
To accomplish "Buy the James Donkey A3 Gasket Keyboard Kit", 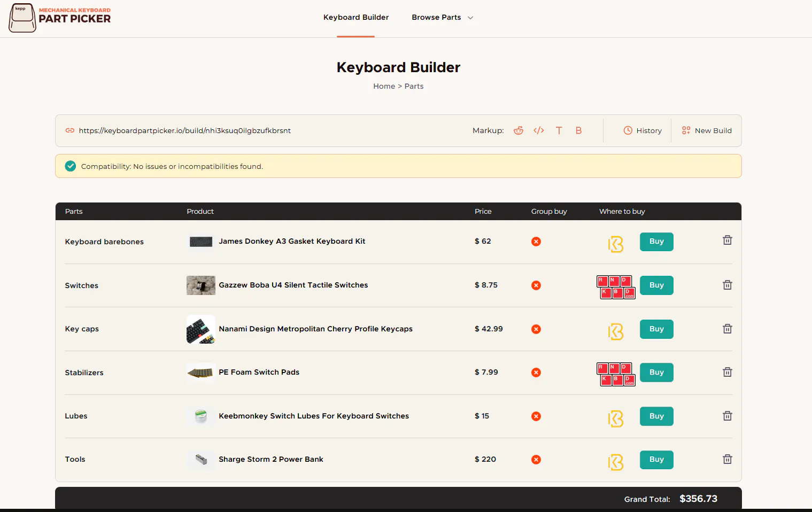I will (x=656, y=242).
